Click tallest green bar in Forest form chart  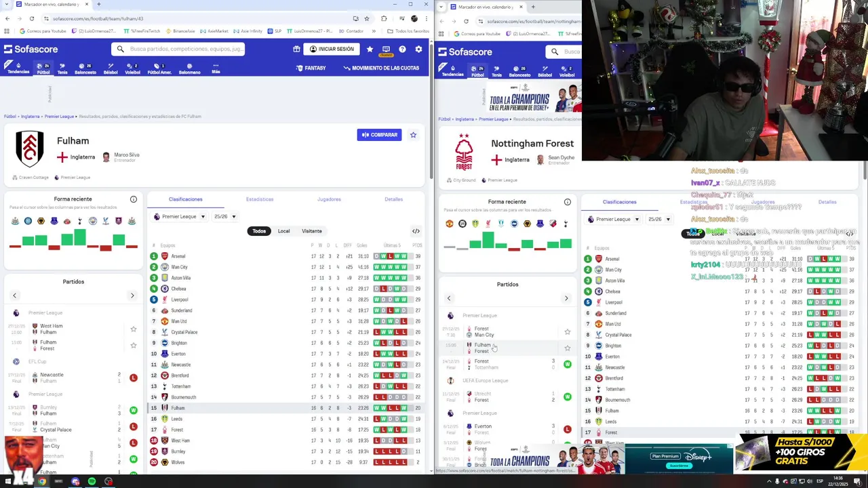488,240
